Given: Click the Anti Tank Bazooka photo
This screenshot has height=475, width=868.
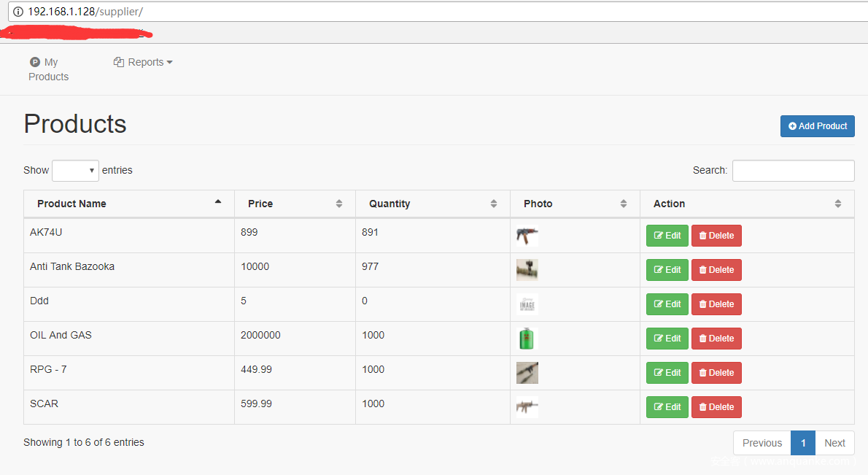Looking at the screenshot, I should click(x=527, y=270).
